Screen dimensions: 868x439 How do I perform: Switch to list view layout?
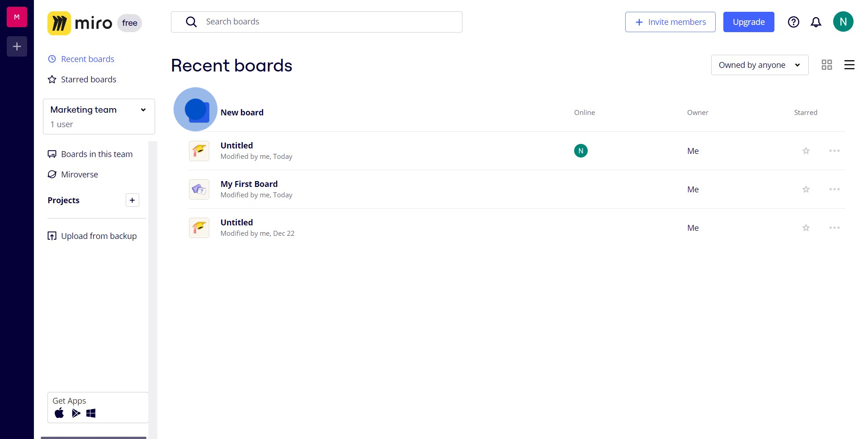[x=849, y=65]
